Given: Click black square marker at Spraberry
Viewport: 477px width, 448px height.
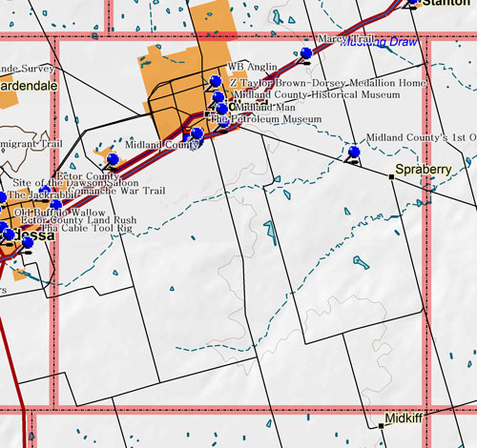Looking at the screenshot, I should [x=392, y=176].
